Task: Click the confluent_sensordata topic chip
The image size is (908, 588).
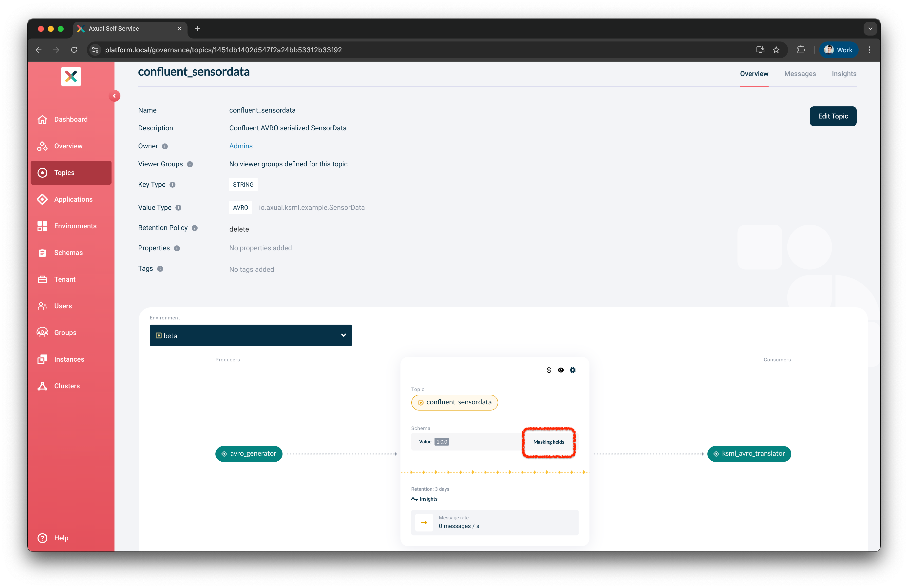Action: (x=454, y=402)
